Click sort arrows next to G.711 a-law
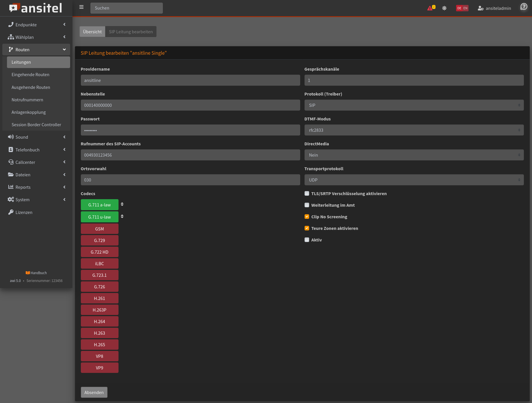 point(122,204)
